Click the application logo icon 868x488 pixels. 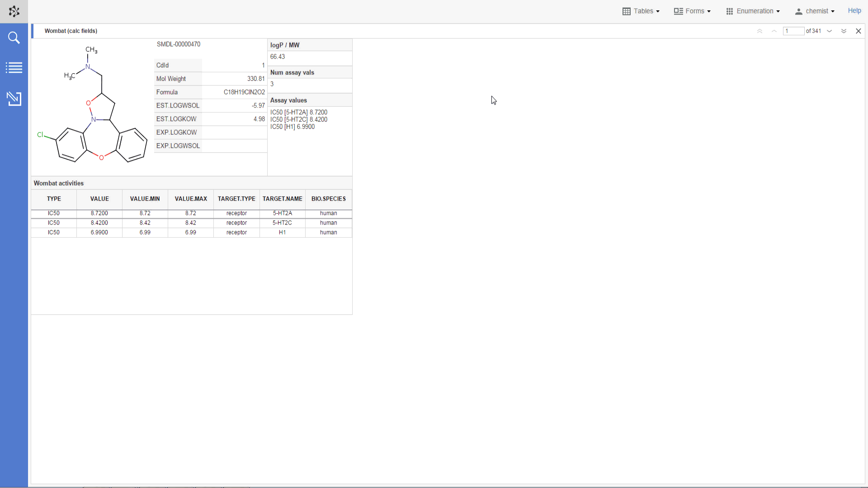click(14, 11)
